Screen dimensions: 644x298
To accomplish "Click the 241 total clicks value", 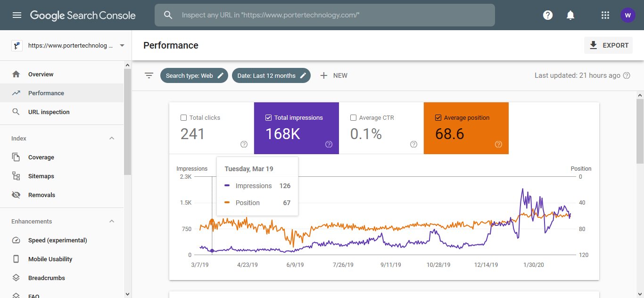I will (192, 134).
